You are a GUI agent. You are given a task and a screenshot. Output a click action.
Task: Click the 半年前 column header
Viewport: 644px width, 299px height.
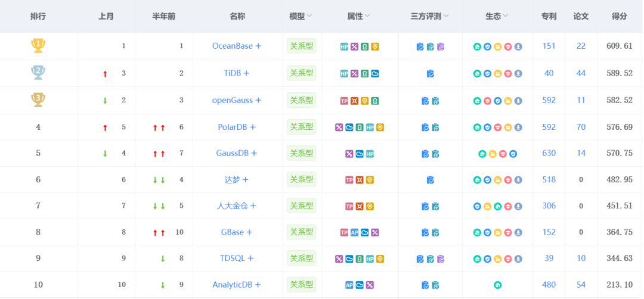(x=163, y=17)
